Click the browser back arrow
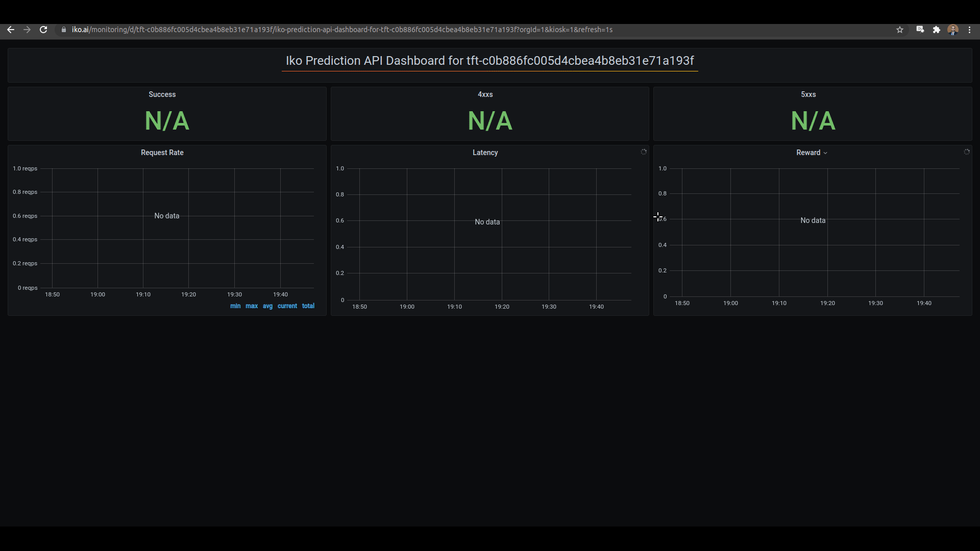The height and width of the screenshot is (551, 980). (x=10, y=30)
